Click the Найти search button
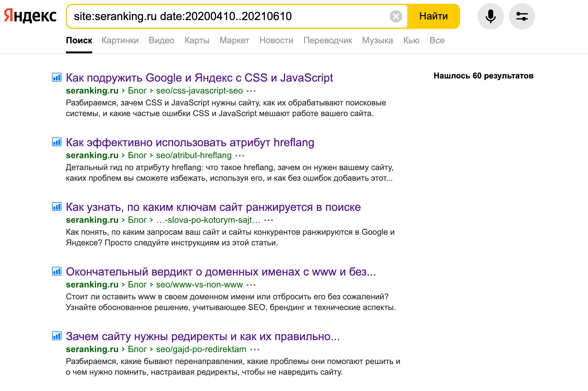This screenshot has width=588, height=391. 433,16
